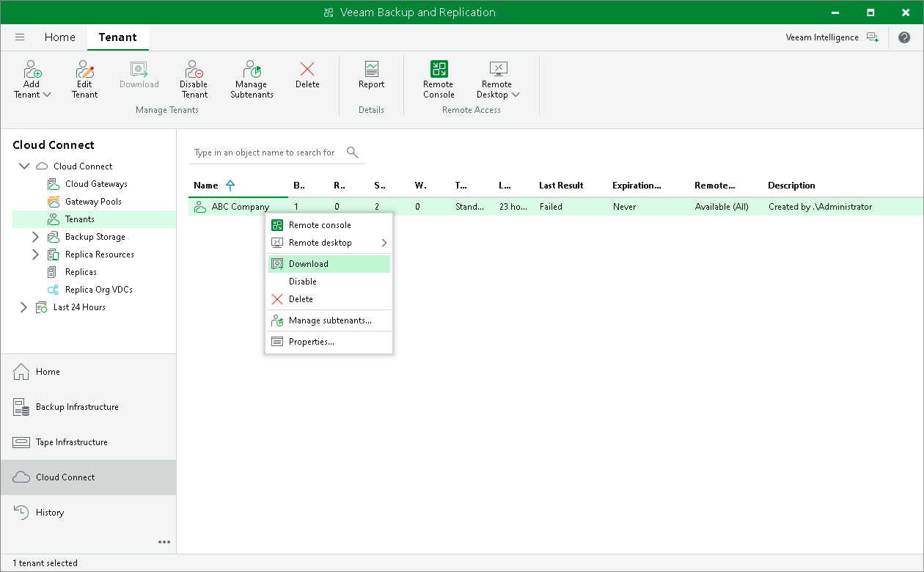Click the Remote Desktop ribbon icon
The width and height of the screenshot is (924, 572).
click(x=498, y=70)
